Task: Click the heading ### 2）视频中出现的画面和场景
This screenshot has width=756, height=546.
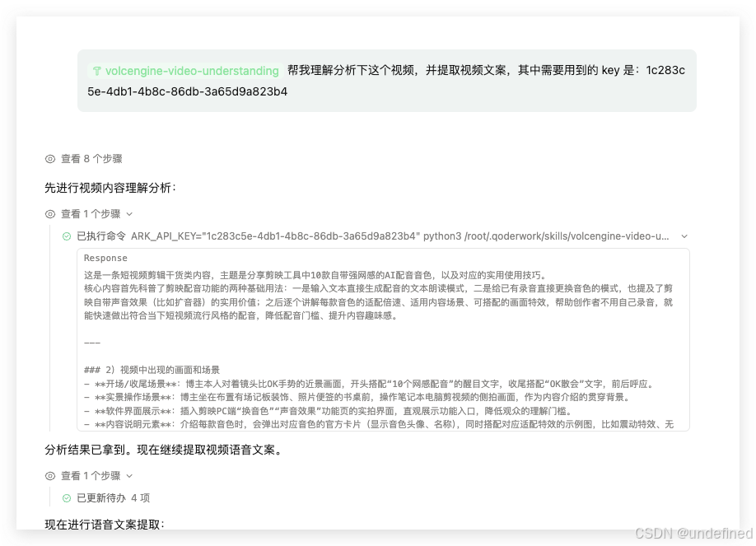Action: [x=152, y=370]
